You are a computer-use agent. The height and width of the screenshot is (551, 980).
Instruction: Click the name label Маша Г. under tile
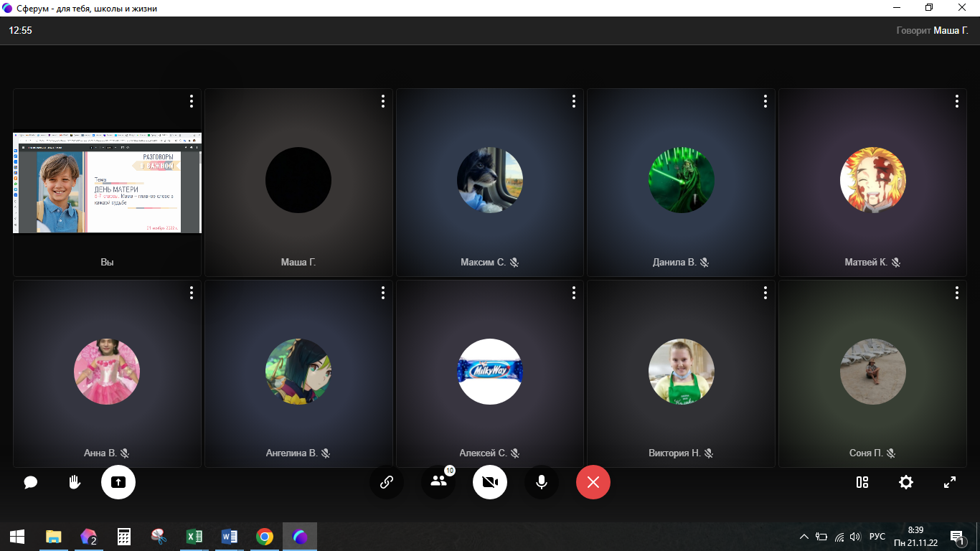click(x=298, y=263)
